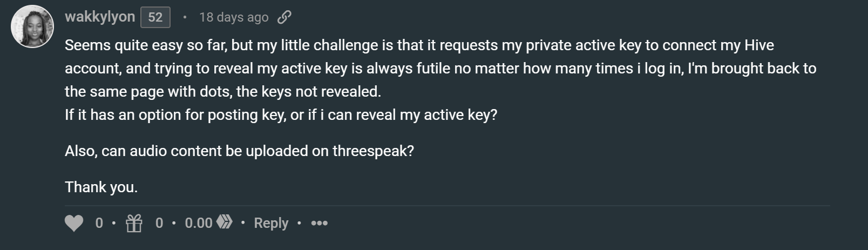Show the tips list via gift count 0
868x250 pixels.
coord(159,223)
